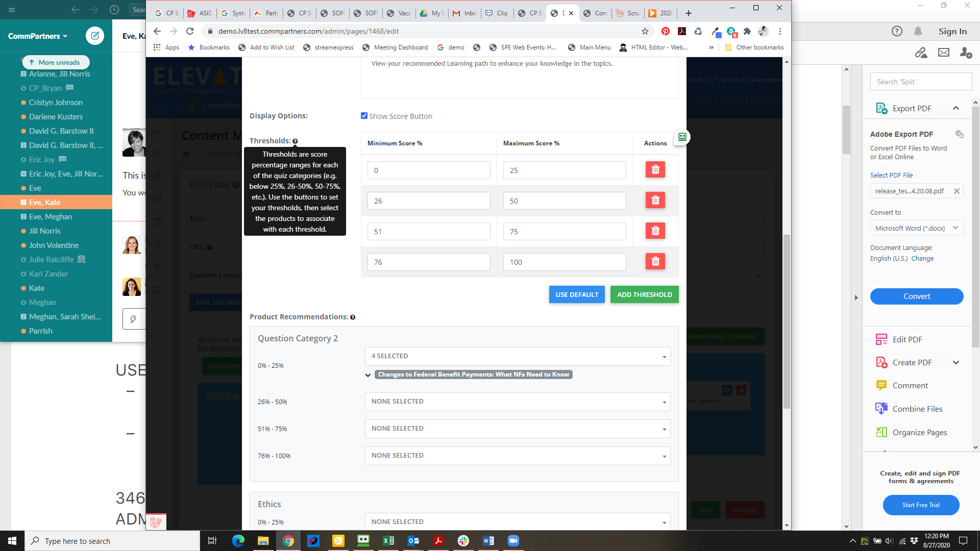
Task: Uncheck Show Score Button checkbox
Action: 364,116
